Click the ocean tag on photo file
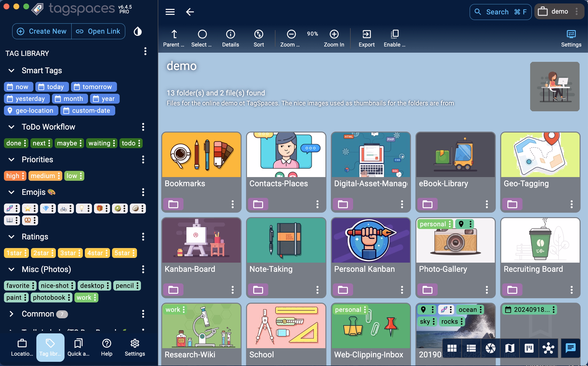The image size is (588, 366). point(470,310)
